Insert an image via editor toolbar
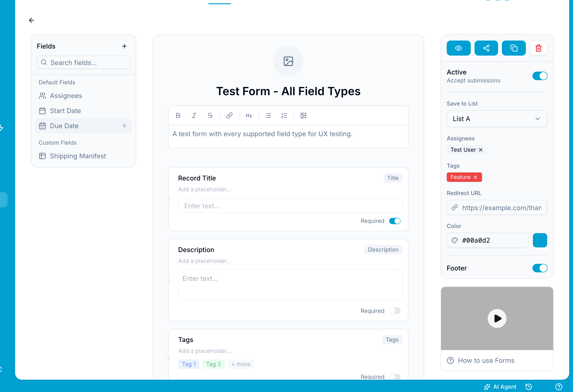Viewport: 573px width, 392px height. 303,115
